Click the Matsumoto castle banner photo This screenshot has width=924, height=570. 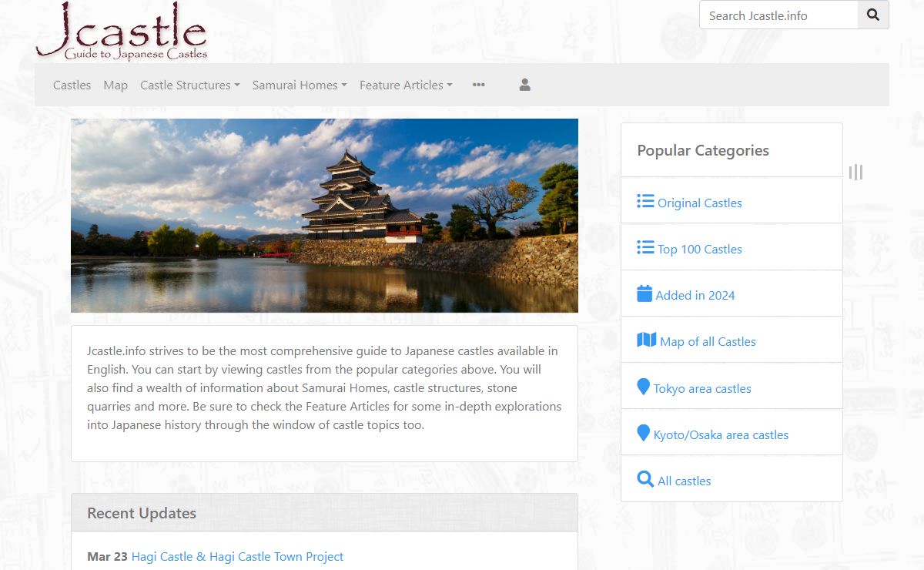tap(324, 216)
